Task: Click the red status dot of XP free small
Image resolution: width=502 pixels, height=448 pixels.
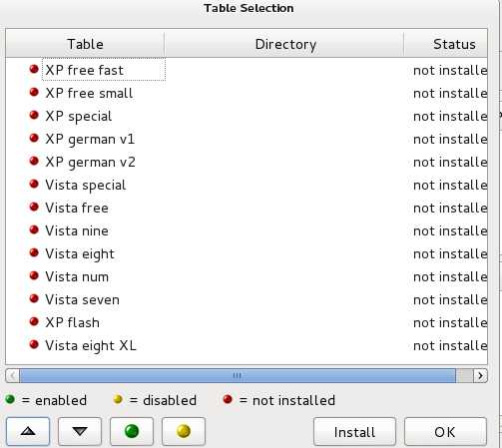Action: 34,92
